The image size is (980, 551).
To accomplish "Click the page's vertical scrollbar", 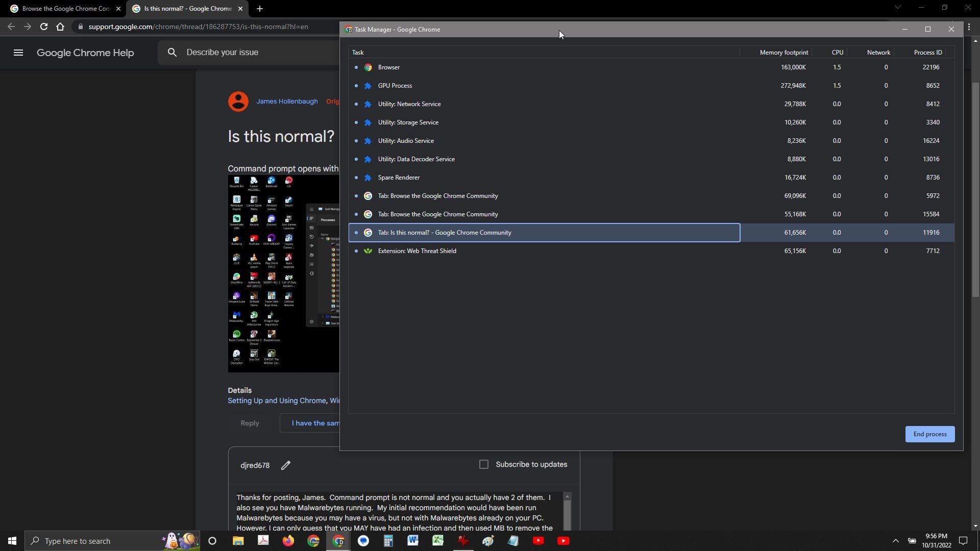I will click(975, 189).
